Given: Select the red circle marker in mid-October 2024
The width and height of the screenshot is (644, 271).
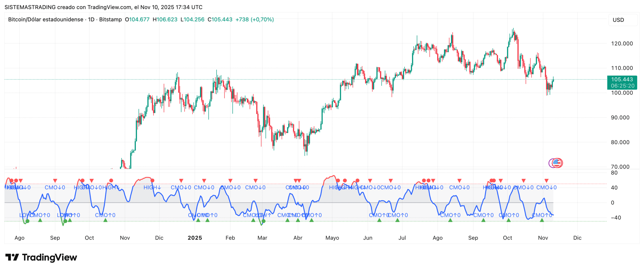Looking at the screenshot, I should 111,180.
